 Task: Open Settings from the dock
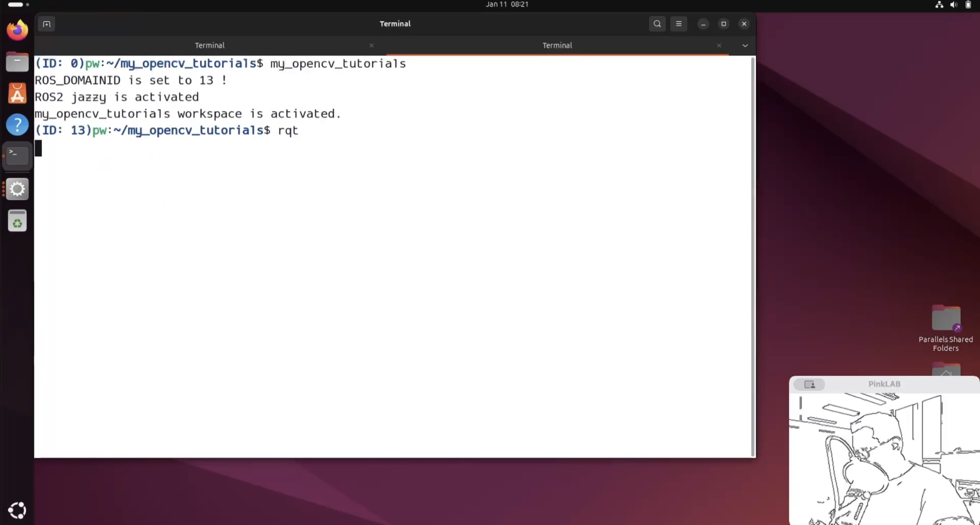coord(17,189)
